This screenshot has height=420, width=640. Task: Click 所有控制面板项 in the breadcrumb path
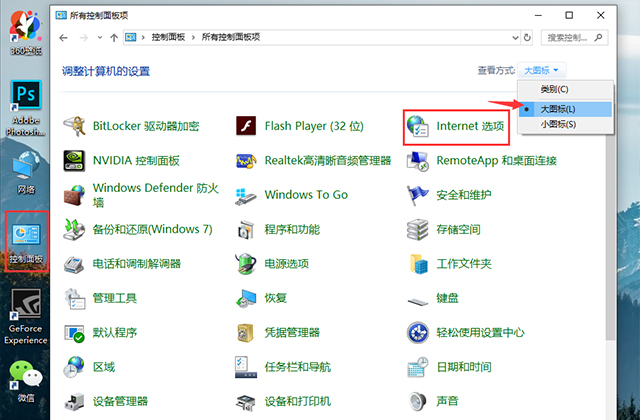coord(231,38)
